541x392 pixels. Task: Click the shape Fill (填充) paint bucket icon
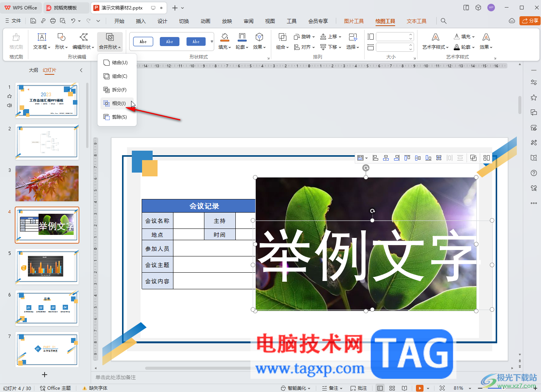point(224,37)
